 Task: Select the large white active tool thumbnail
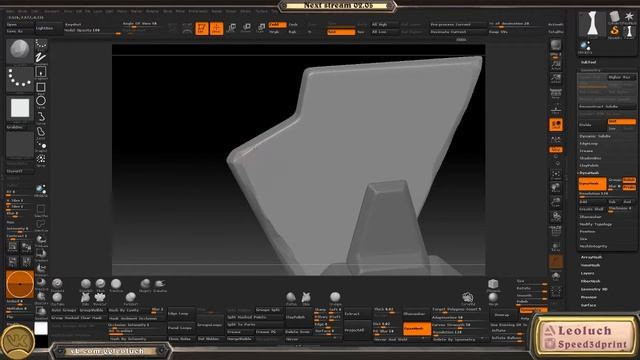593,24
